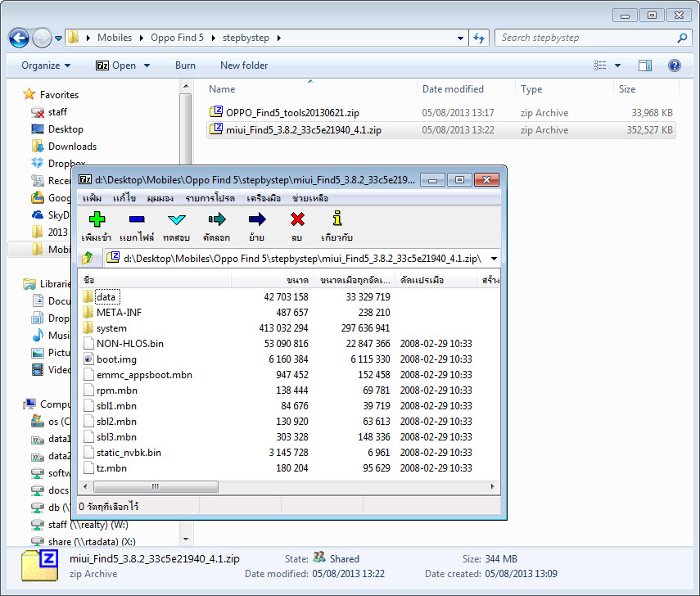
Task: Select the system folder in the archive
Action: coord(111,328)
